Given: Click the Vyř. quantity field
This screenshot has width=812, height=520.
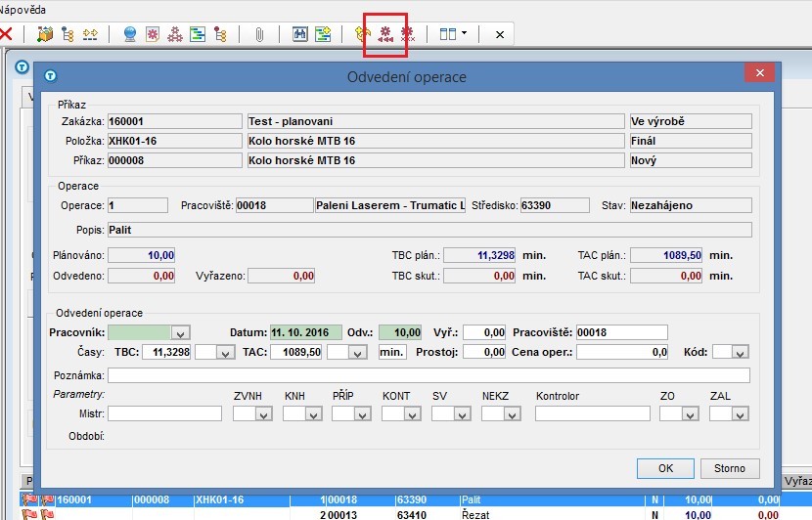Looking at the screenshot, I should (x=484, y=332).
